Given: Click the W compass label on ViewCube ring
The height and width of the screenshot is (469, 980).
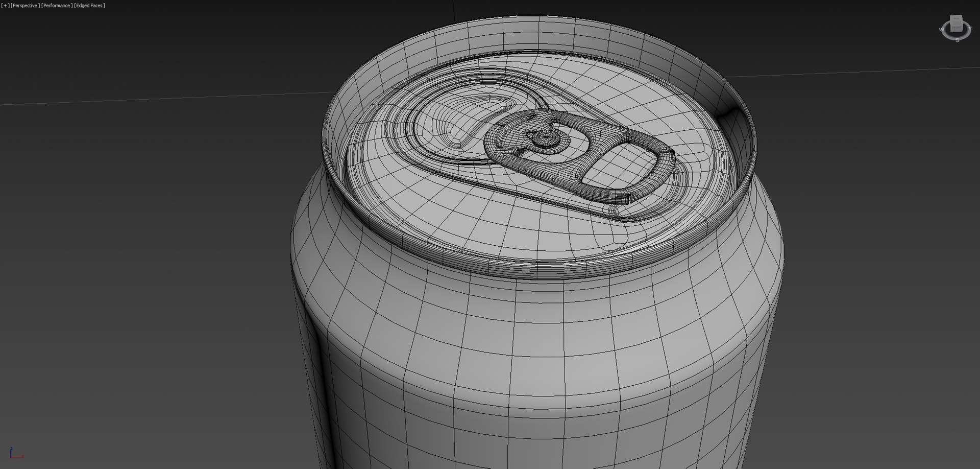Looking at the screenshot, I should click(941, 30).
